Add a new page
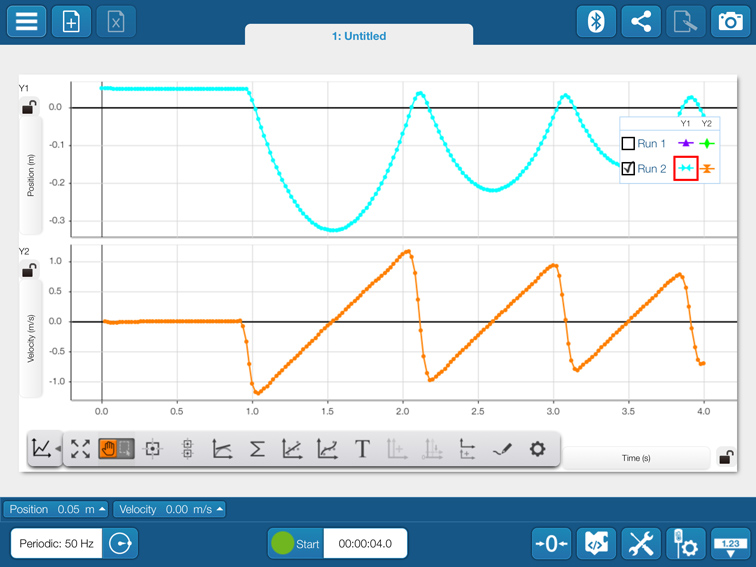The height and width of the screenshot is (567, 756). click(x=71, y=22)
